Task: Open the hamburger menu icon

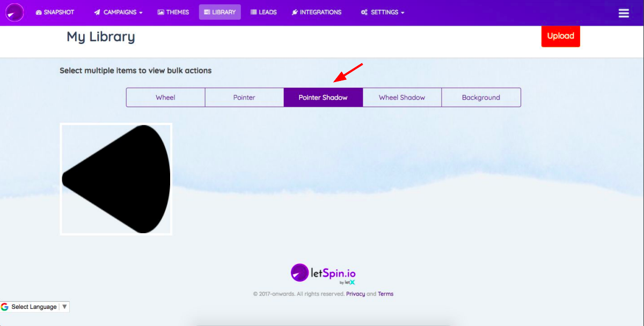Action: click(x=624, y=13)
